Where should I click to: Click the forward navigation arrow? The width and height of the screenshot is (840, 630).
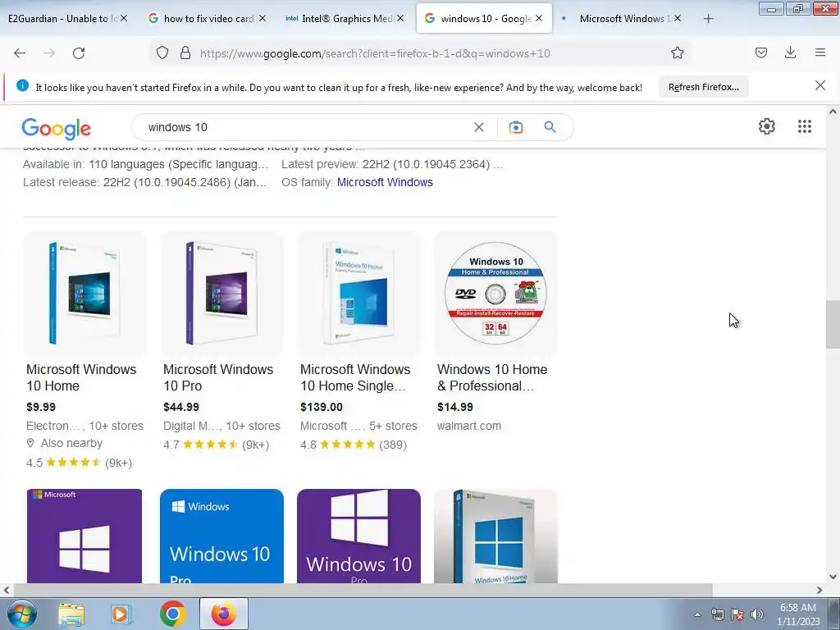click(x=49, y=53)
